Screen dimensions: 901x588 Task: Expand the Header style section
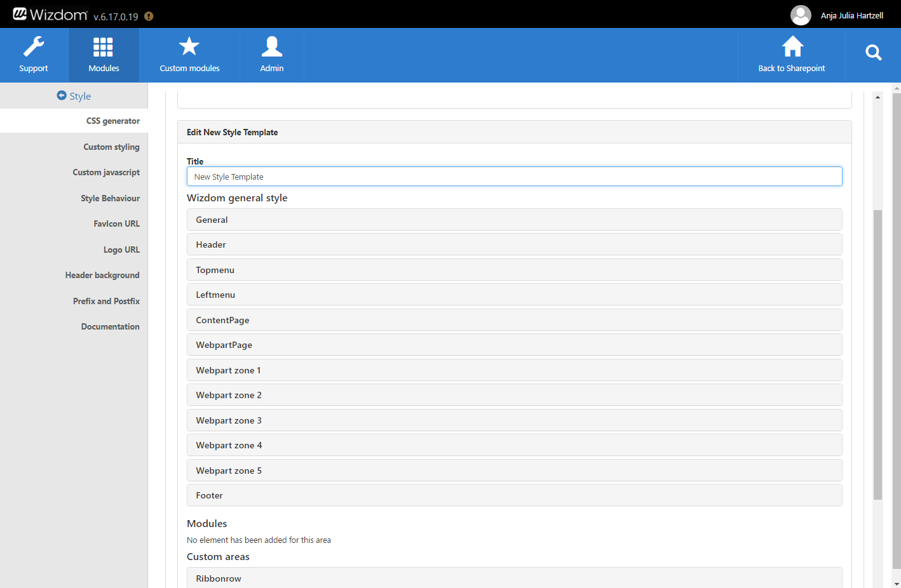tap(514, 244)
